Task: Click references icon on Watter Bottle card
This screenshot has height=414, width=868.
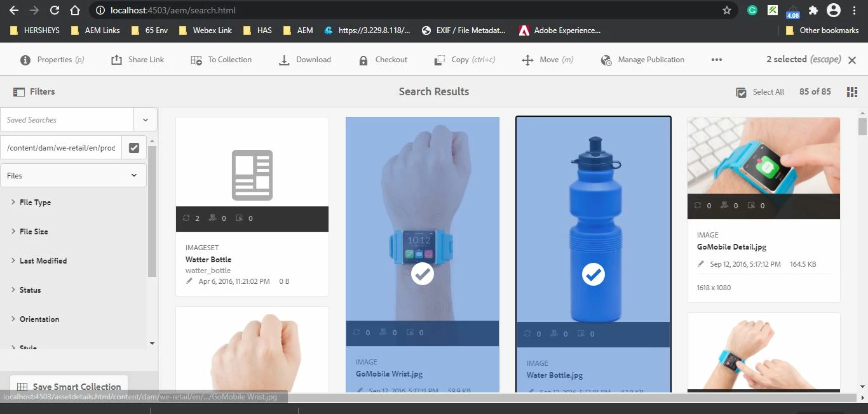Action: point(186,218)
